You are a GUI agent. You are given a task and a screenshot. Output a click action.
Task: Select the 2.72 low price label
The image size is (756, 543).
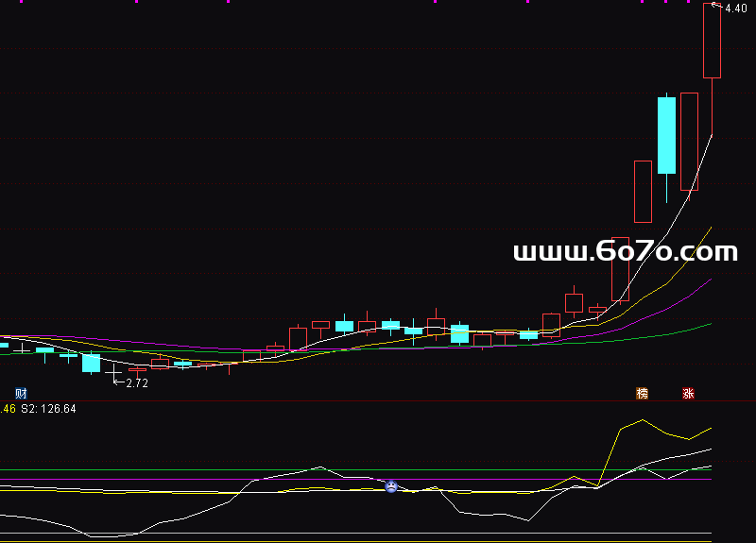(137, 383)
